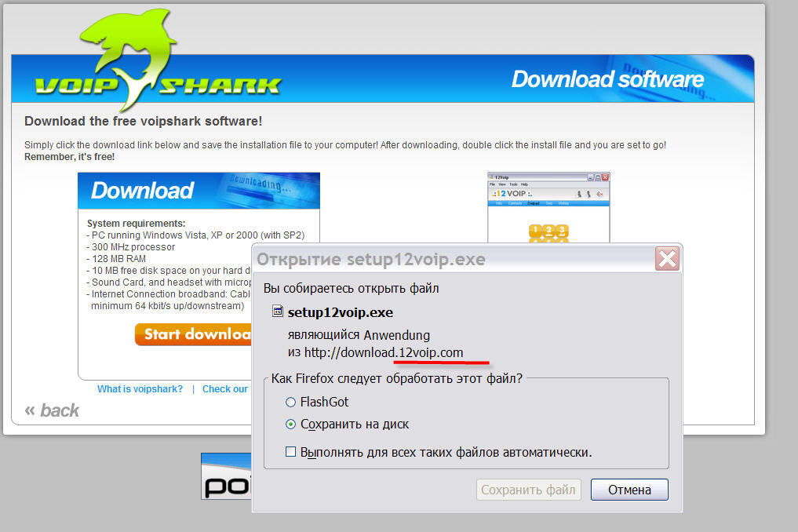Viewport: 798px width, 532px height.
Task: Click the setup12voip.exe file icon
Action: click(x=277, y=311)
